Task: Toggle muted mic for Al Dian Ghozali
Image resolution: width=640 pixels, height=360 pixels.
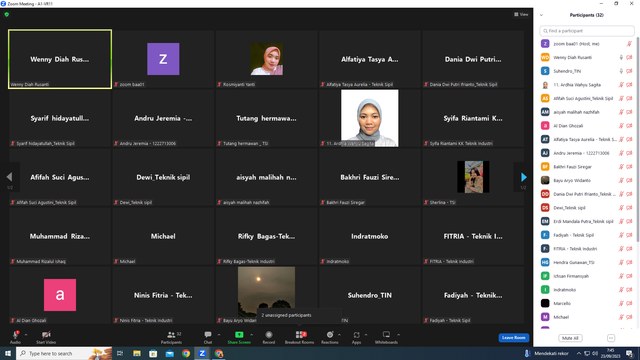Action: tap(621, 126)
